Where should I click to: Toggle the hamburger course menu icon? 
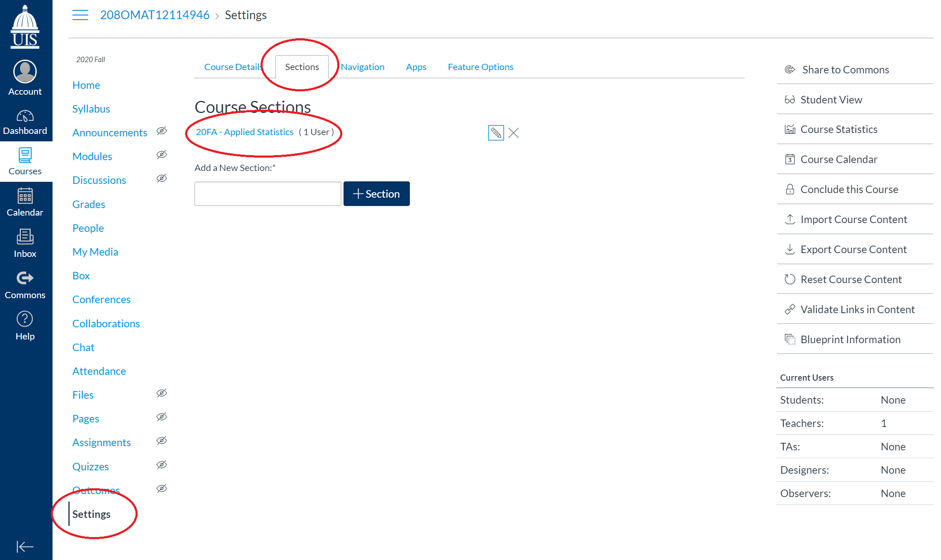(x=80, y=15)
